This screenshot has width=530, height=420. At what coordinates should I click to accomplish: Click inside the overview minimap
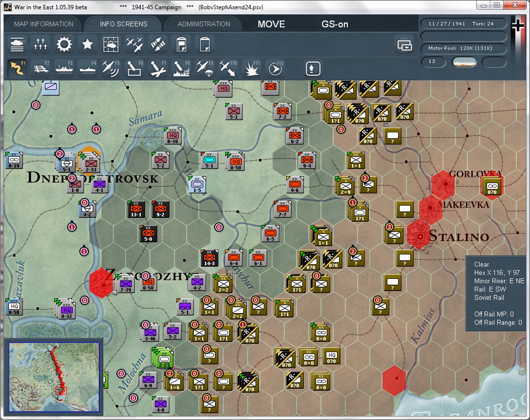tap(54, 377)
